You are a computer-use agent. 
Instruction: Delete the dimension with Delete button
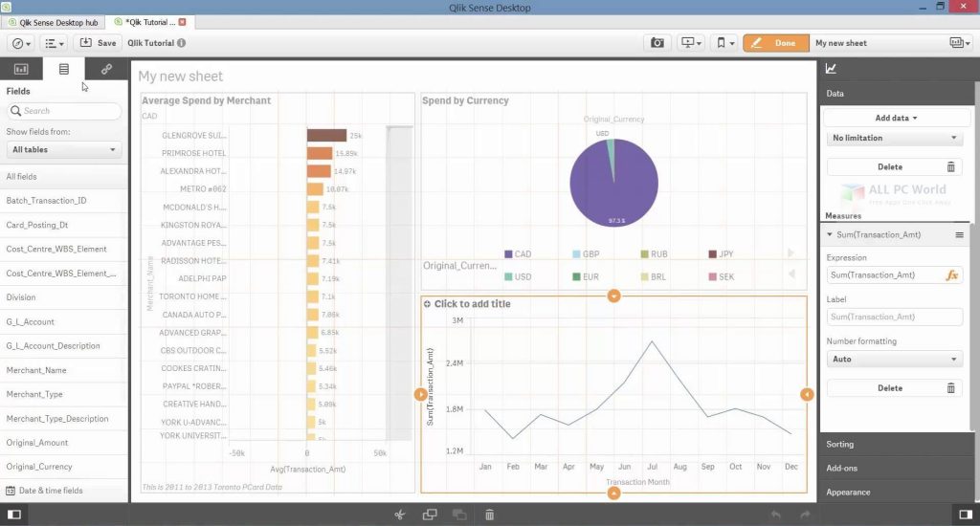(x=895, y=167)
